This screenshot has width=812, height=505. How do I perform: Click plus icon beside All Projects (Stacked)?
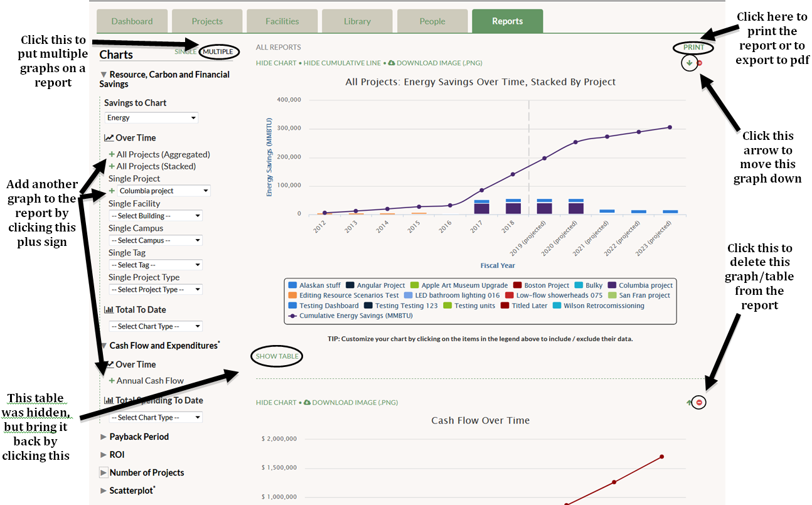pos(112,166)
